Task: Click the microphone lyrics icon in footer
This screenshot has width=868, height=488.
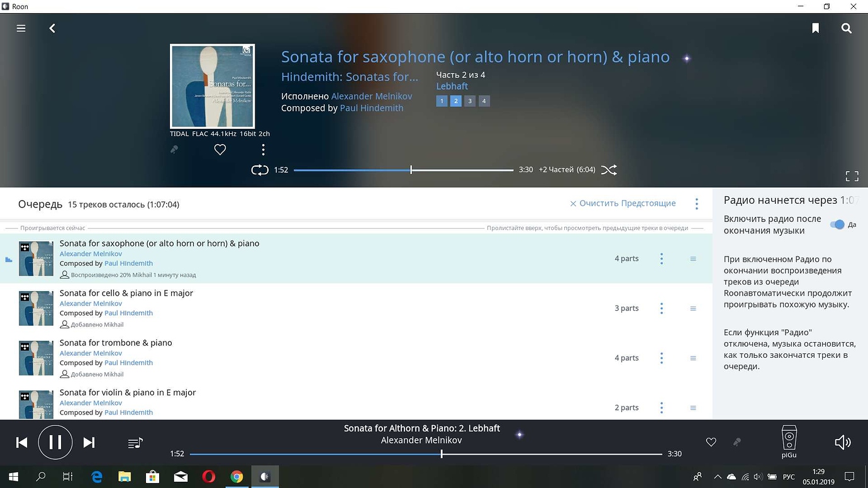Action: (737, 442)
